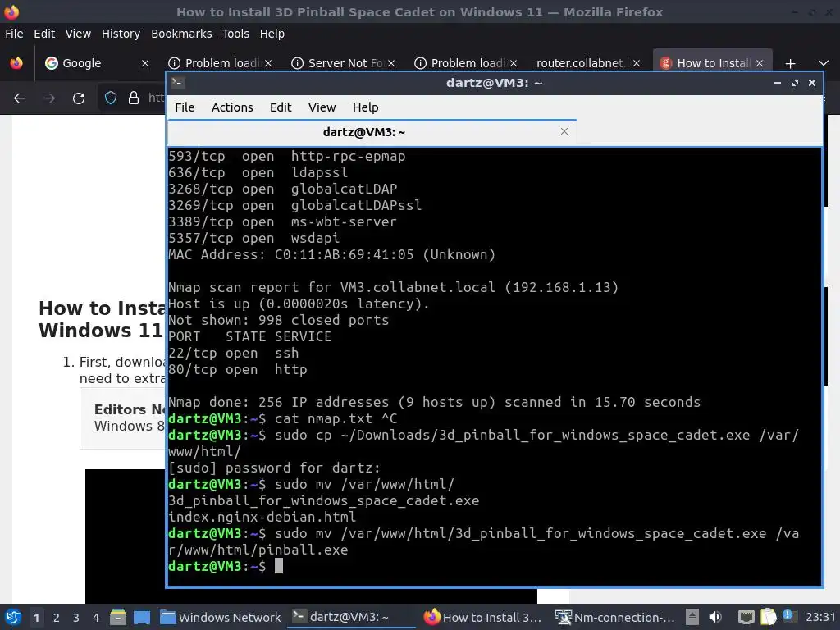The height and width of the screenshot is (630, 840).
Task: Open terminal Actions menu
Action: tap(232, 107)
